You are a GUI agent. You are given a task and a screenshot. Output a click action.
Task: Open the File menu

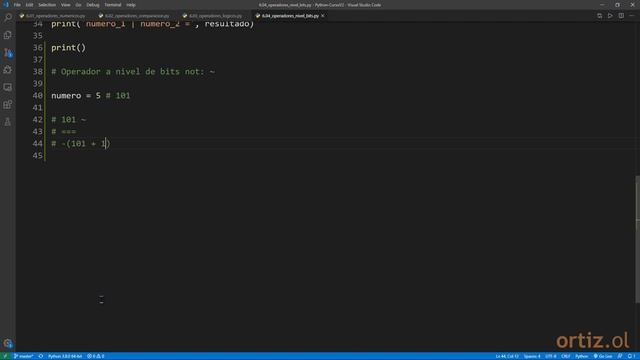[17, 5]
